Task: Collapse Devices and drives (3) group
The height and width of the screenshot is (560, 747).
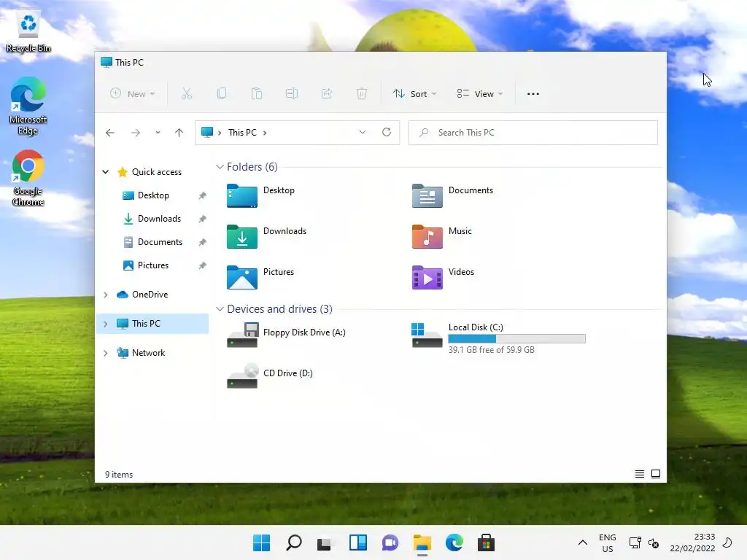Action: (220, 309)
